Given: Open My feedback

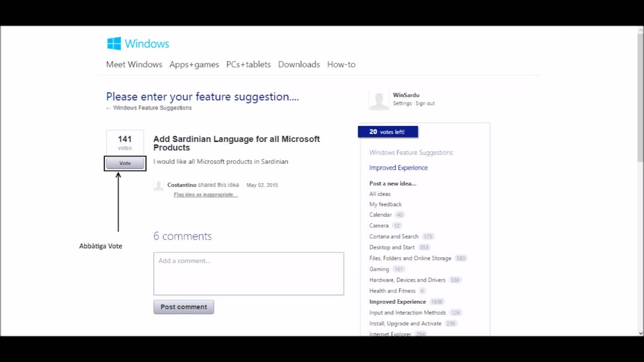Looking at the screenshot, I should click(x=385, y=205).
